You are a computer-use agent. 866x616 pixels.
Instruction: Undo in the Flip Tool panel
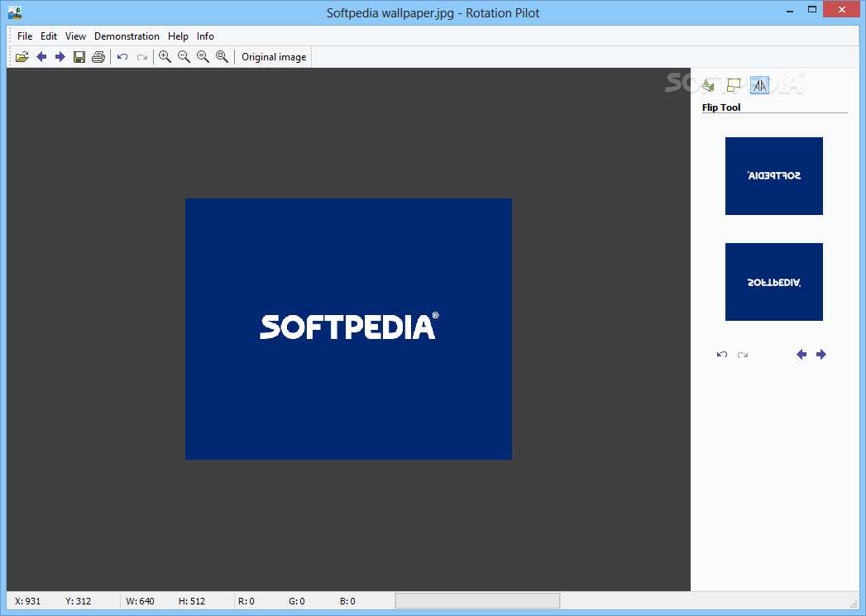coord(722,355)
